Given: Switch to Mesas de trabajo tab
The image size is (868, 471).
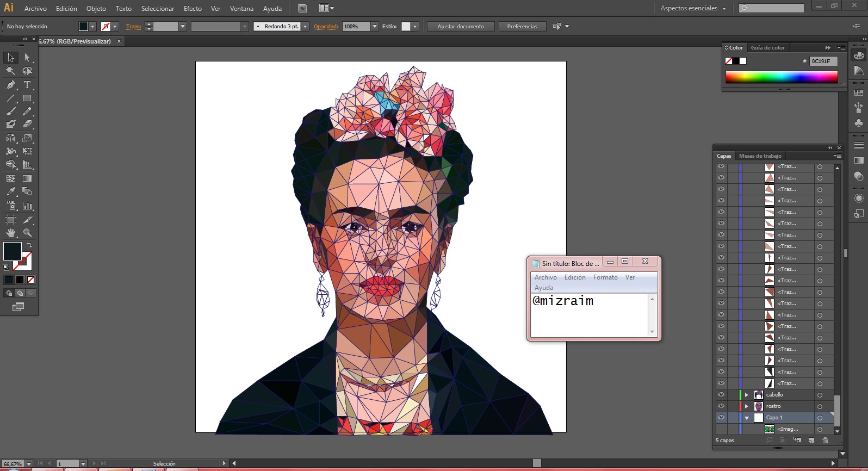Looking at the screenshot, I should 760,156.
